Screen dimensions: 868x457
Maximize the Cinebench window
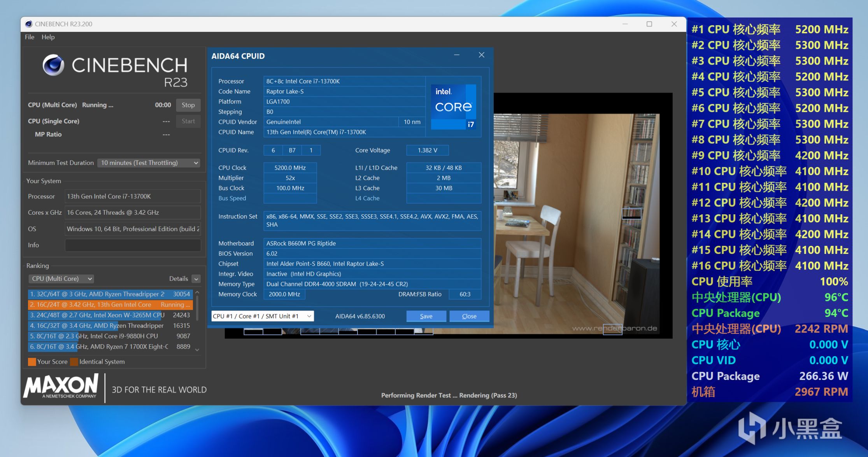649,24
